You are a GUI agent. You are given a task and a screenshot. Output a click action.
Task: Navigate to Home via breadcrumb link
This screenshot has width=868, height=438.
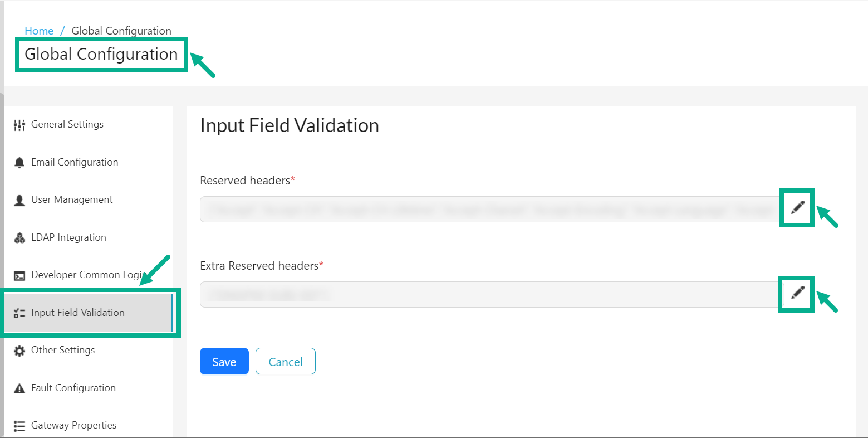[x=39, y=31]
